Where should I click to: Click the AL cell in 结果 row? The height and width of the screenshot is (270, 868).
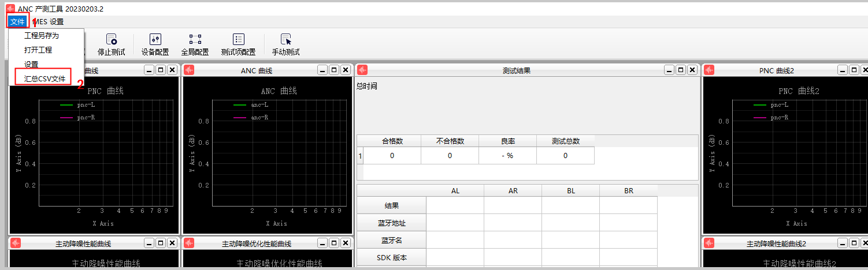coord(455,205)
